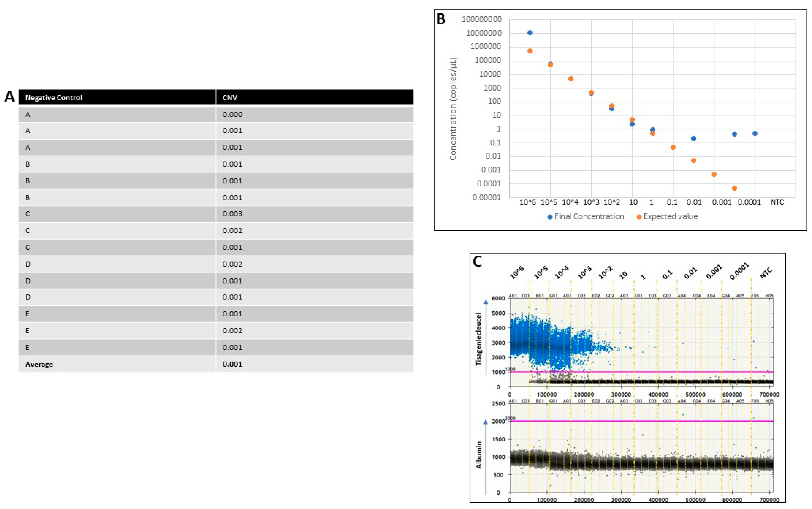Click the rotated NTC label above panel C
This screenshot has width=812, height=509.
(766, 273)
